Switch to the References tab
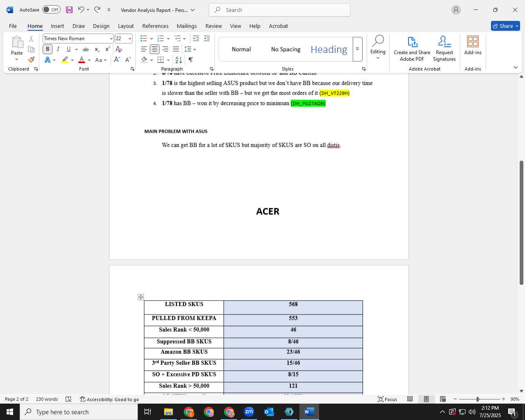This screenshot has width=525, height=420. click(155, 26)
